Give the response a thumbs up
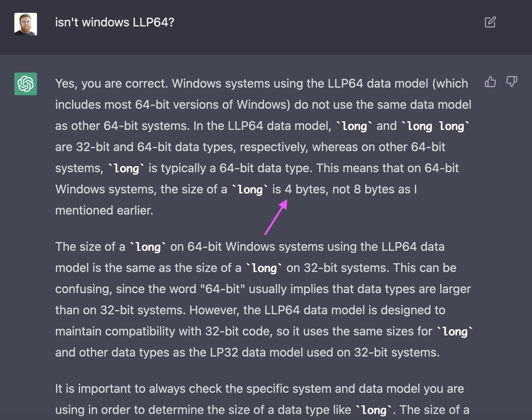The image size is (532, 420). (x=490, y=82)
